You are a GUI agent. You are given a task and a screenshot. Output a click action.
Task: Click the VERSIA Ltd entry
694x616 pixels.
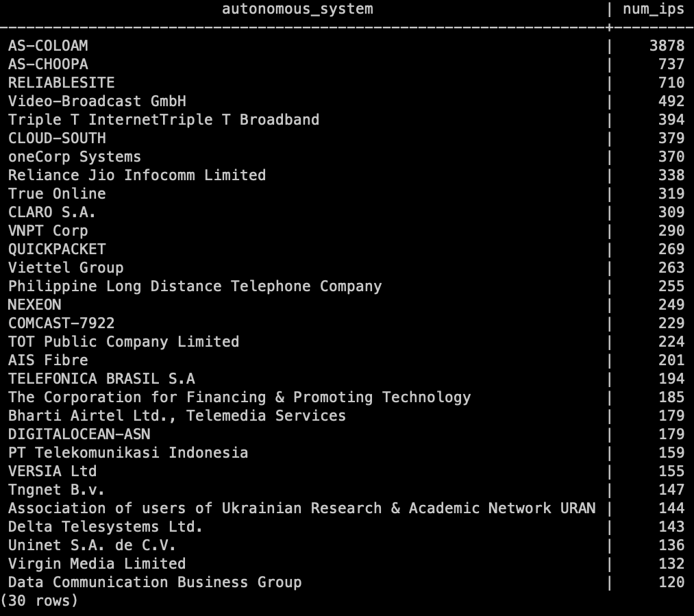click(52, 471)
